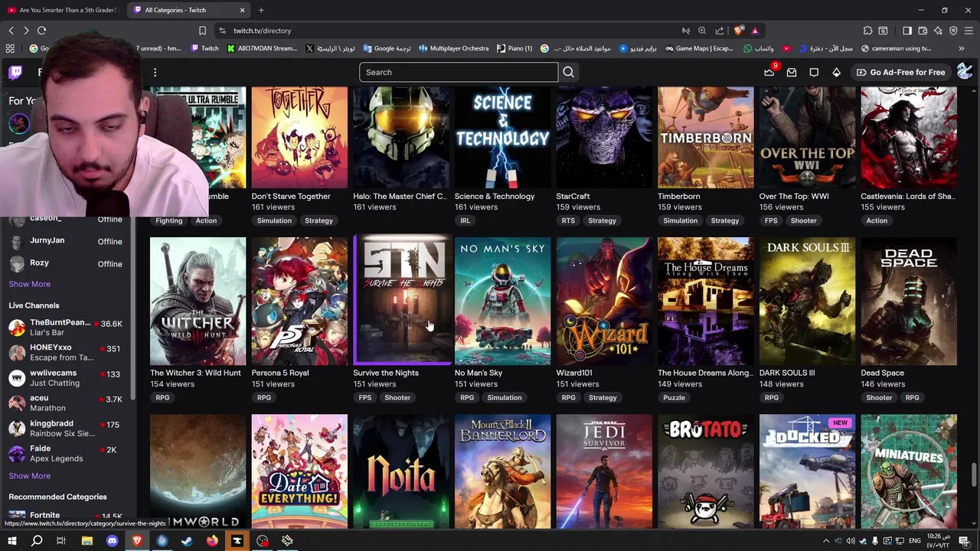Click the browser back arrow

coord(11,31)
